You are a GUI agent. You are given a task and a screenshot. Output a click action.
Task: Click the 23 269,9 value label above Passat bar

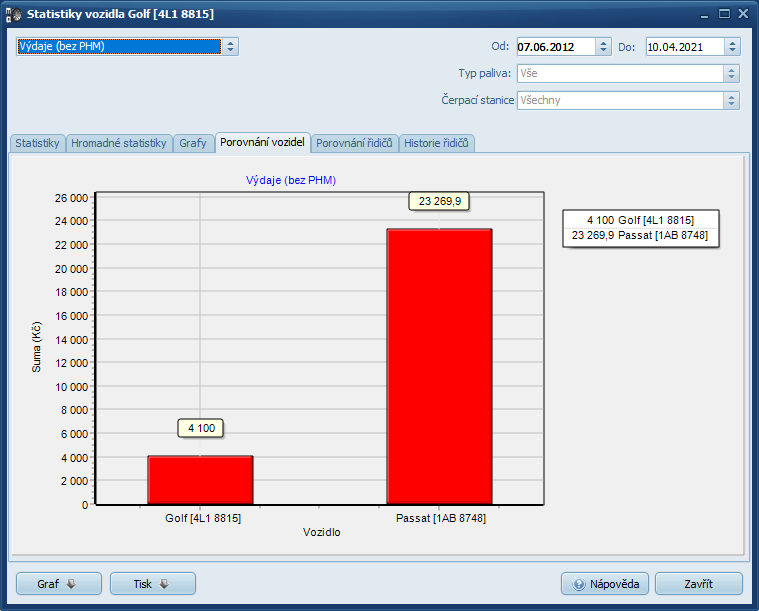pos(440,201)
